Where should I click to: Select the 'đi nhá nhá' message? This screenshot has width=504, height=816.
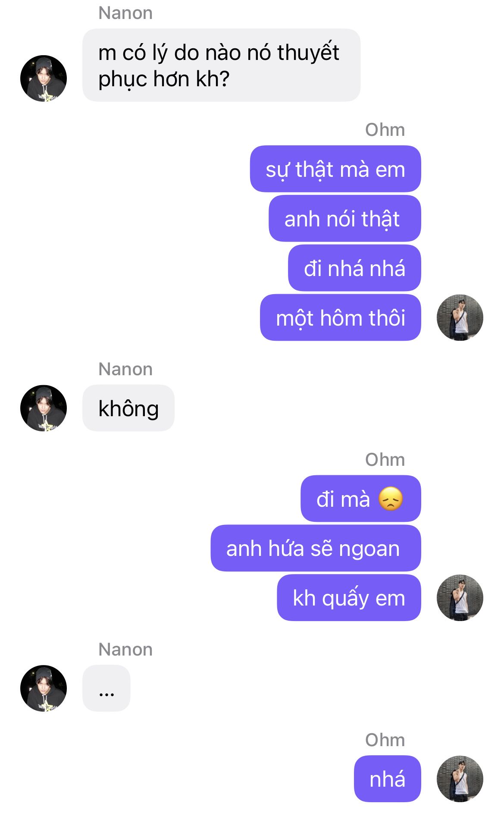[354, 268]
